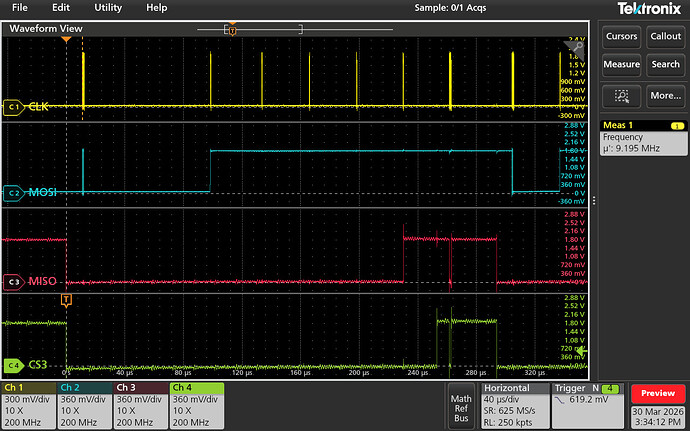The width and height of the screenshot is (690, 431).
Task: Open the Ch 2 settings badge
Action: point(84,405)
